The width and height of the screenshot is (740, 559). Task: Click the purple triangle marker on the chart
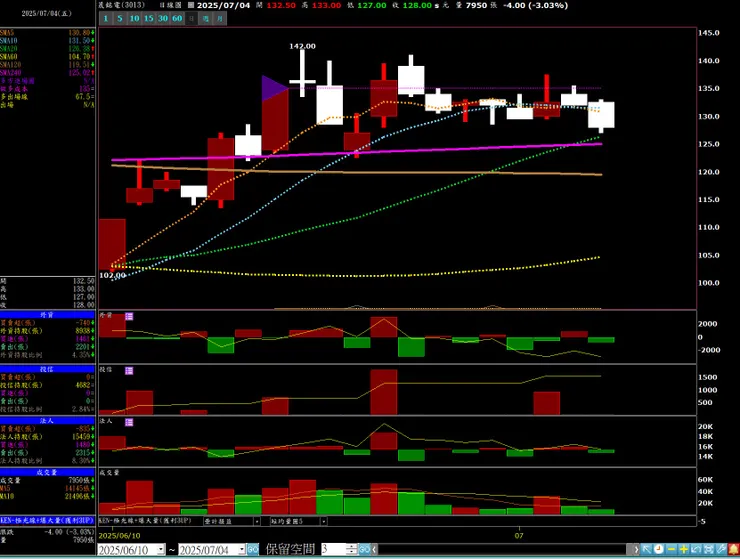click(275, 88)
